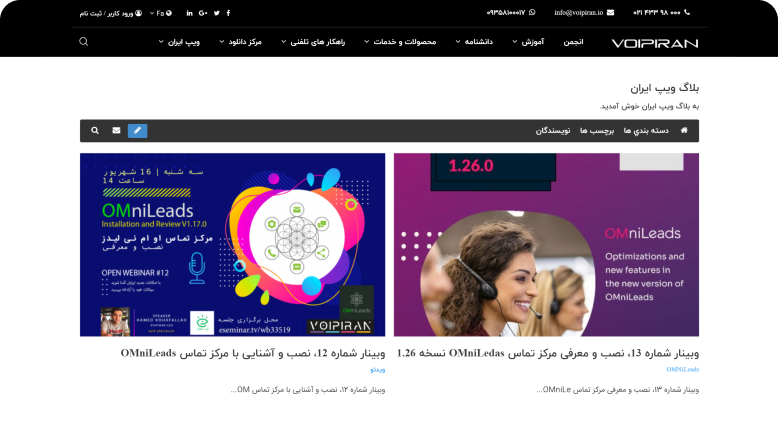Click the envelope subscribe icon in blog toolbar
The width and height of the screenshot is (778, 433).
click(116, 130)
